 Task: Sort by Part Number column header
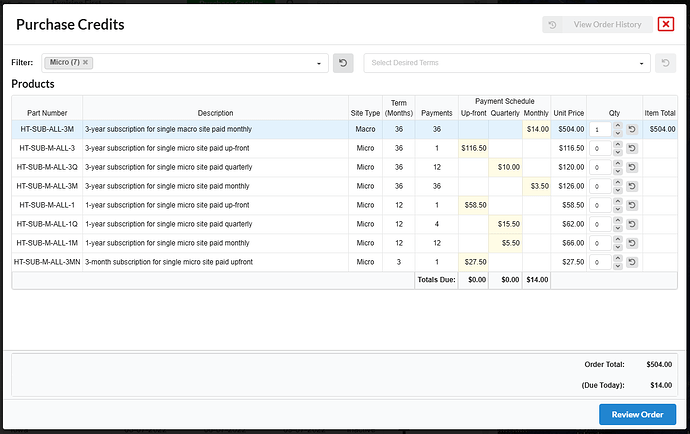pos(48,113)
